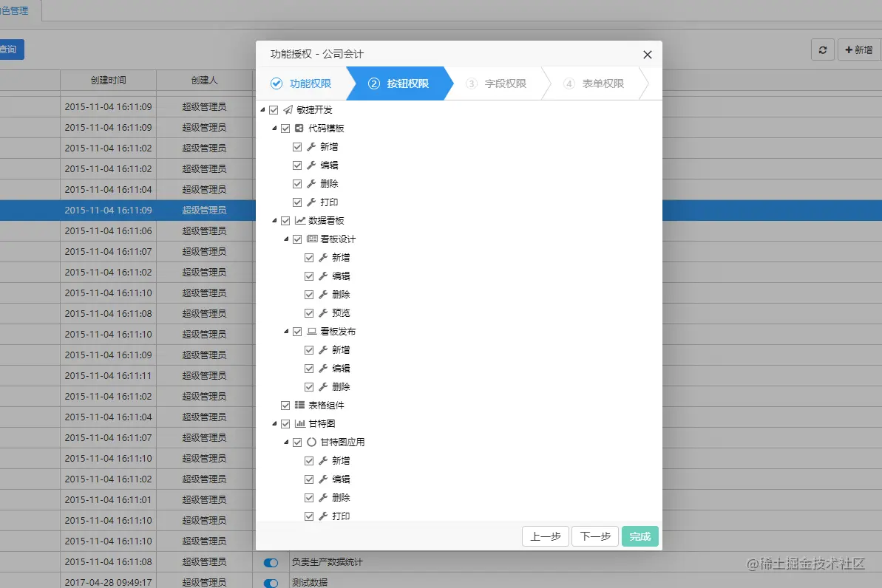Click the green 完成 button
The width and height of the screenshot is (882, 588).
click(x=640, y=536)
